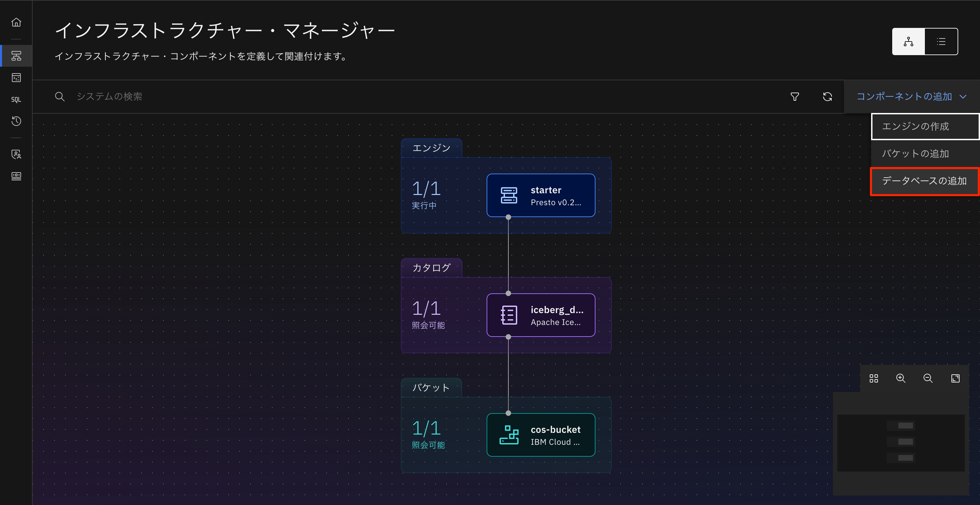980x505 pixels.
Task: Open the query history sidebar icon
Action: [16, 121]
